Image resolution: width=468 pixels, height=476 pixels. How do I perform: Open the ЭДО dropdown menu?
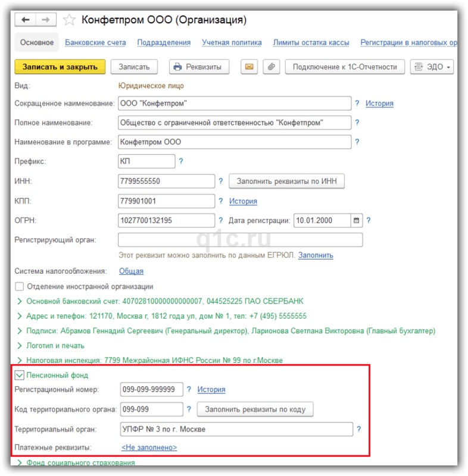click(433, 67)
